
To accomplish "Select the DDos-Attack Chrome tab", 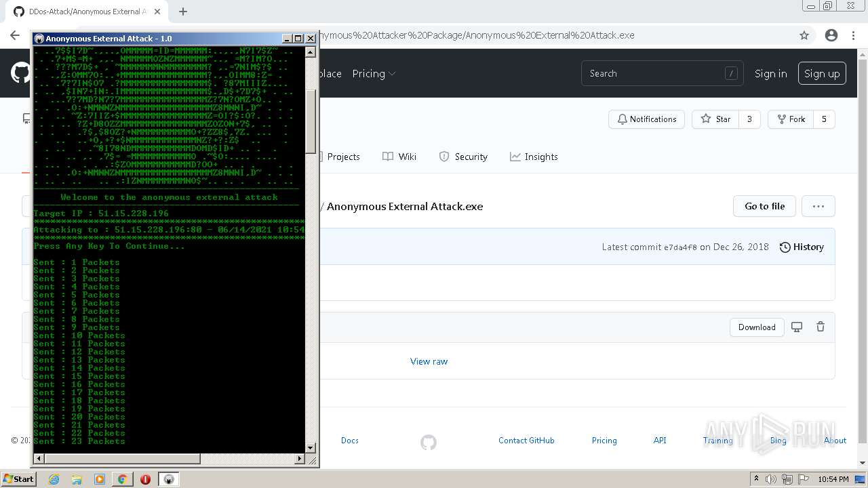I will [85, 12].
